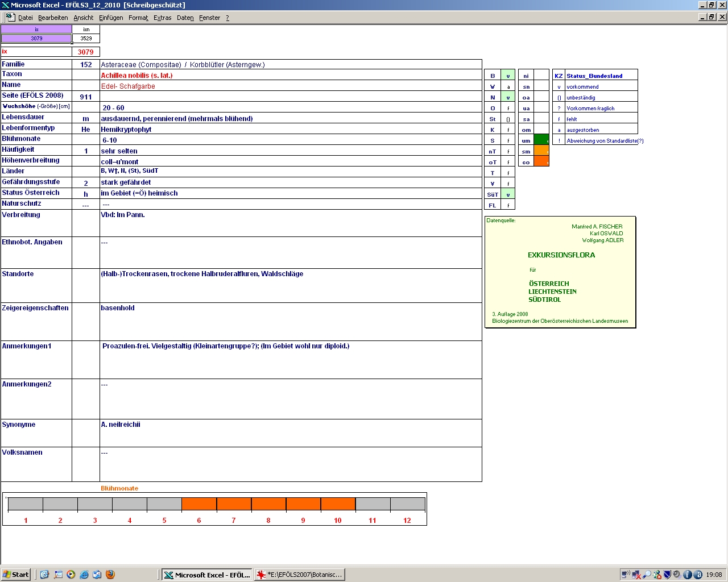Click the wireless network tray icon

(626, 575)
